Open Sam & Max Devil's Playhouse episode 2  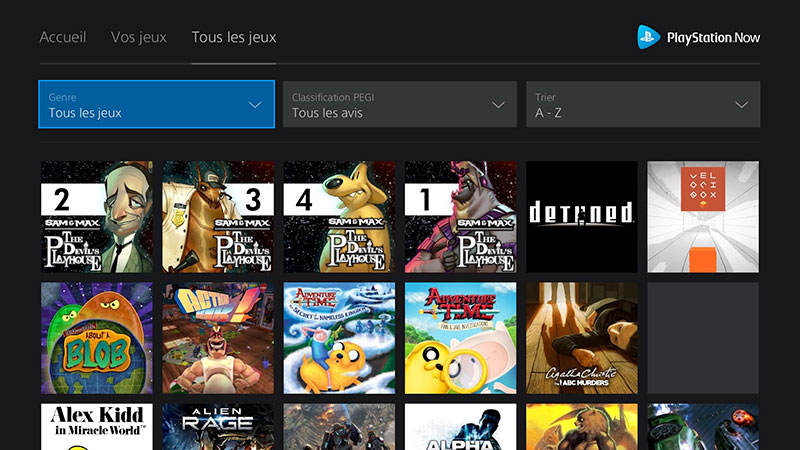pyautogui.click(x=97, y=217)
